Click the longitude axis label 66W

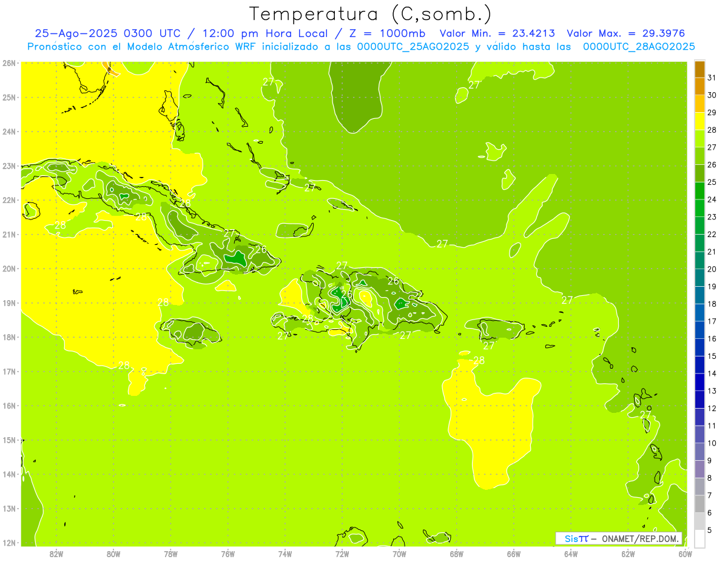514,554
